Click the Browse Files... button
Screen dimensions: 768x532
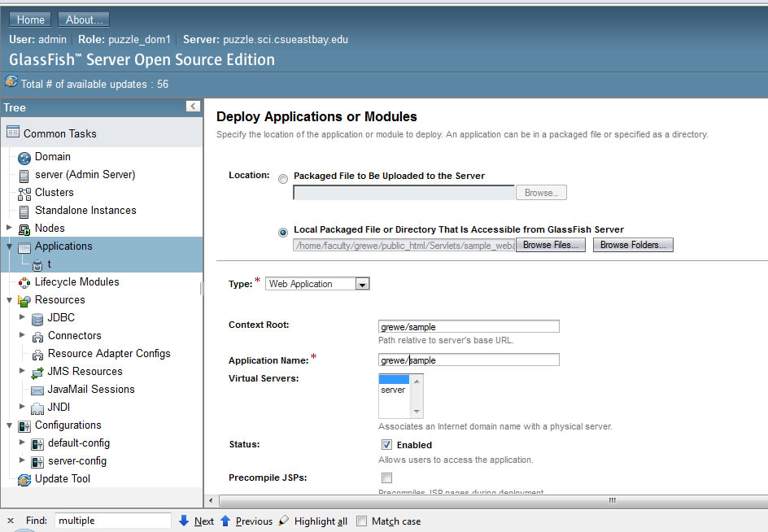pos(551,245)
